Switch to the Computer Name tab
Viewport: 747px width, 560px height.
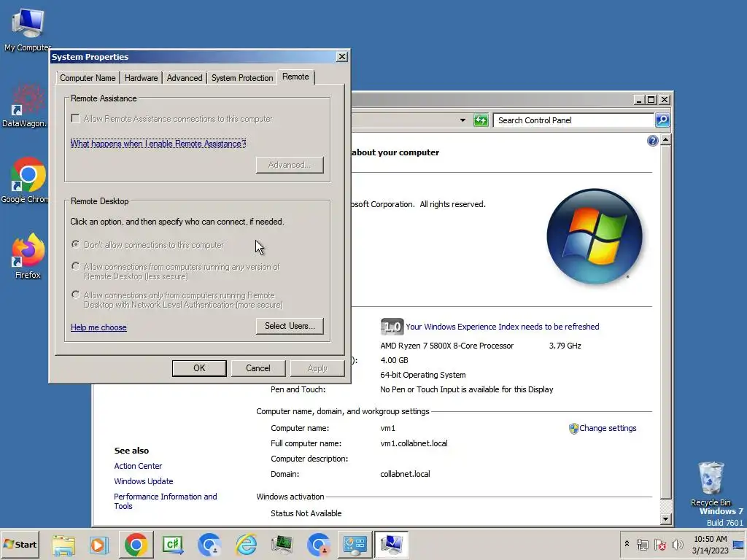coord(88,77)
